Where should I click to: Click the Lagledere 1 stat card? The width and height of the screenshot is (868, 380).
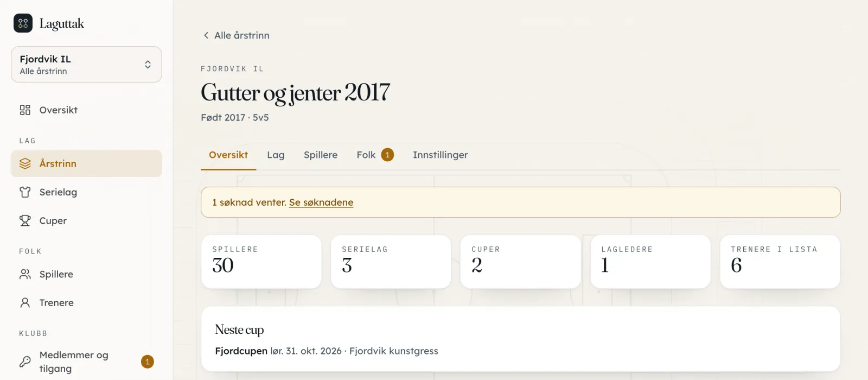[x=650, y=262]
